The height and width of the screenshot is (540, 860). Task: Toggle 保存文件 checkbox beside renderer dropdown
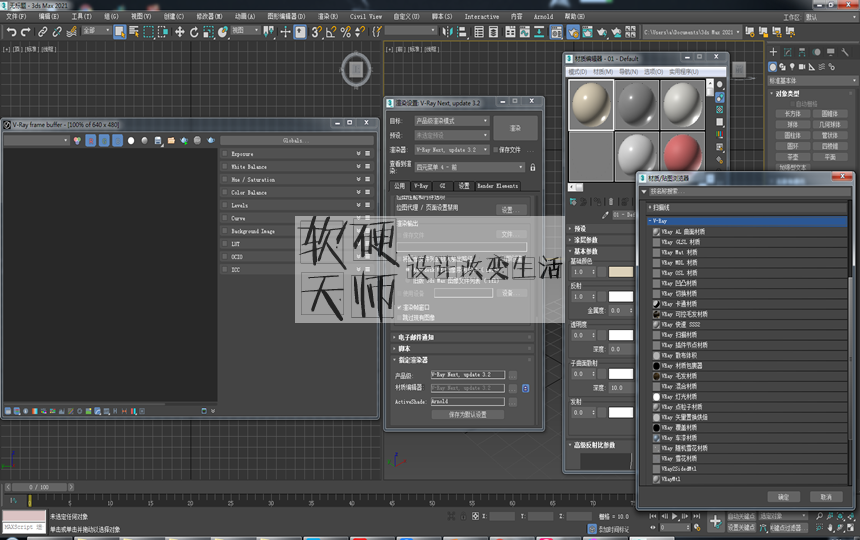(x=496, y=150)
